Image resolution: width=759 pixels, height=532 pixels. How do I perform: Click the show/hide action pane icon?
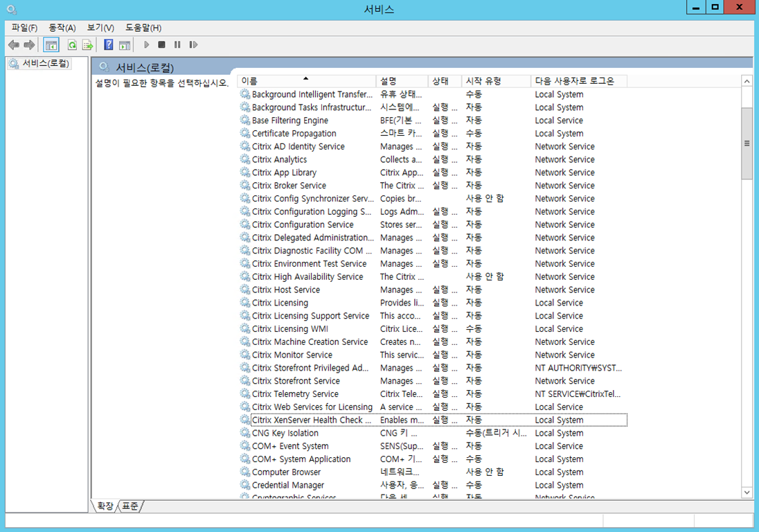125,45
